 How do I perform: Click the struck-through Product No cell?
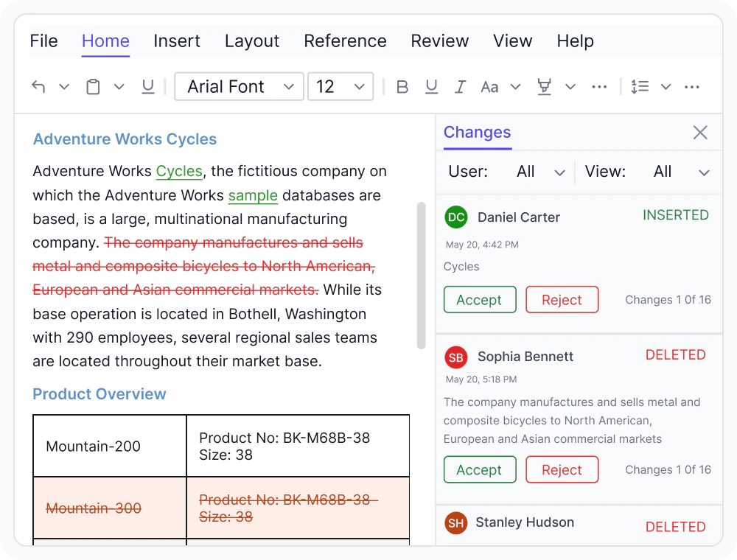tap(298, 508)
